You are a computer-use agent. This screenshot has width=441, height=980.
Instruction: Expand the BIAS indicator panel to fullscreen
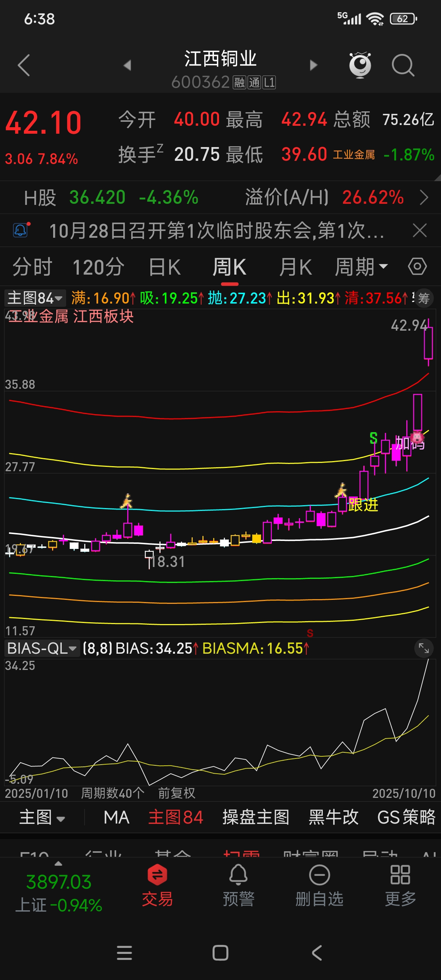[424, 648]
